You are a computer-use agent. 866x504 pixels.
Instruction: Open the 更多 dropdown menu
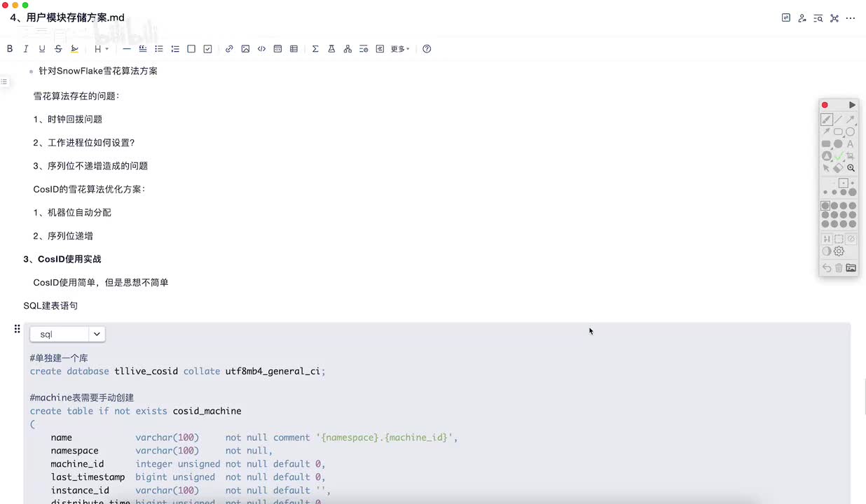pyautogui.click(x=400, y=49)
